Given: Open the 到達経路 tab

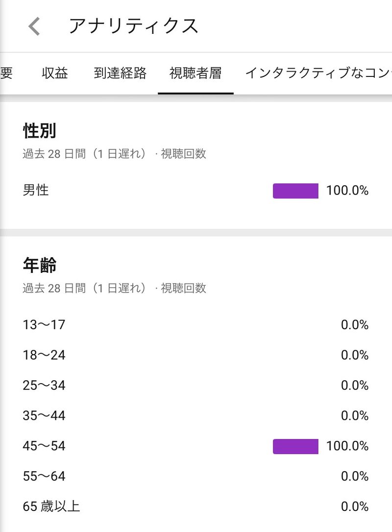Looking at the screenshot, I should 120,73.
